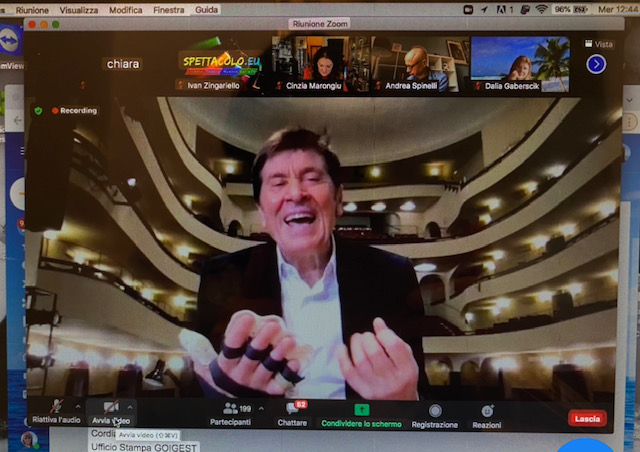
Task: Click the Riunione Zoom window title
Action: point(320,24)
